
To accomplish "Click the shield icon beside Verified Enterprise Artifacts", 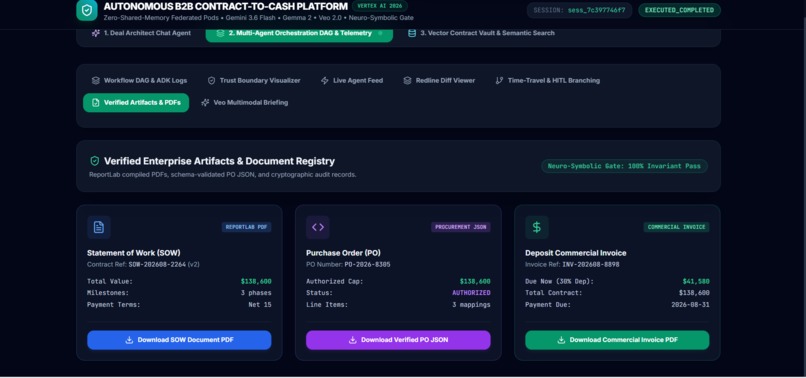I will [95, 161].
